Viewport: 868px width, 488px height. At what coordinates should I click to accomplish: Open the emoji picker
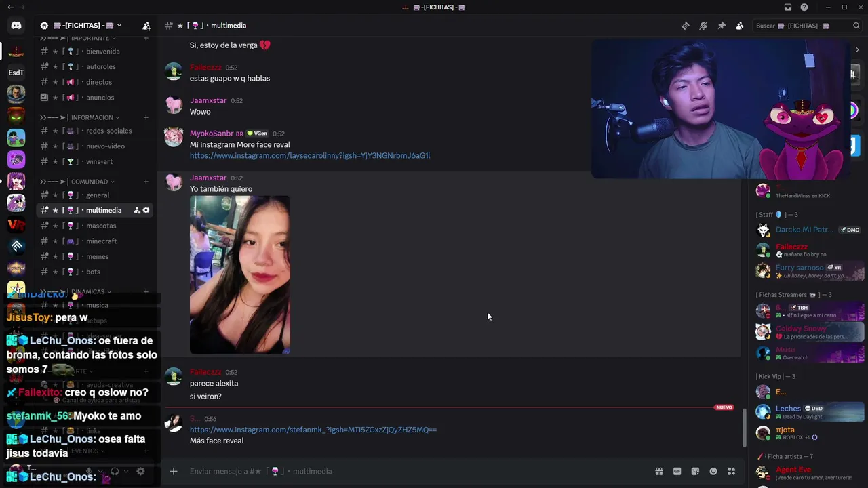[x=713, y=471]
